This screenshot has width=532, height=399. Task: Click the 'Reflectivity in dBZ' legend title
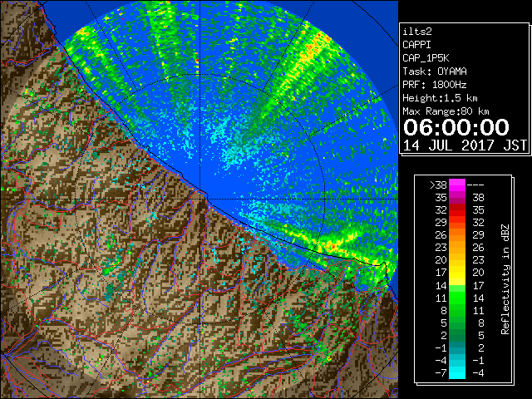505,279
